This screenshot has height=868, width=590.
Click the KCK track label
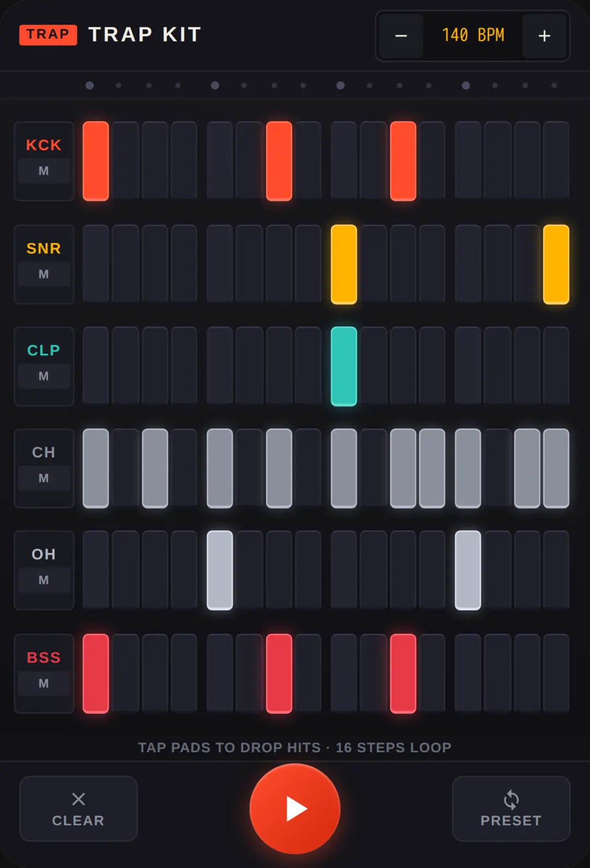coord(44,145)
